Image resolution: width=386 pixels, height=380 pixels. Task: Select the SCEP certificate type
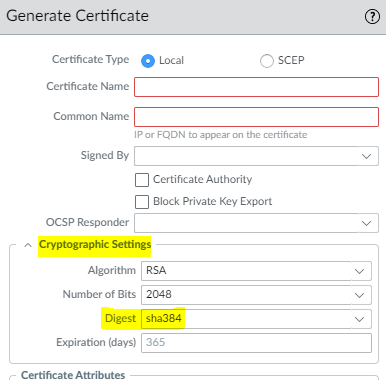(x=267, y=61)
